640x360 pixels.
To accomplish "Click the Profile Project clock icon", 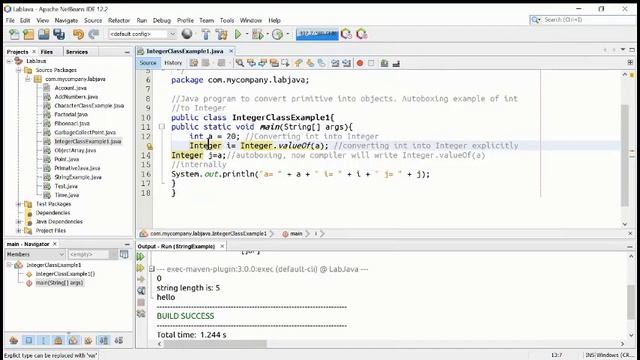I will coord(278,34).
